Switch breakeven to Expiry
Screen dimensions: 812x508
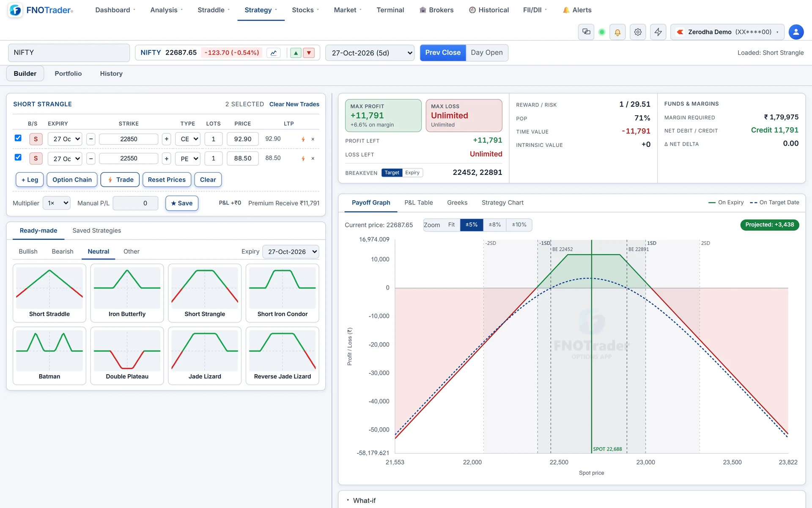[x=412, y=173]
